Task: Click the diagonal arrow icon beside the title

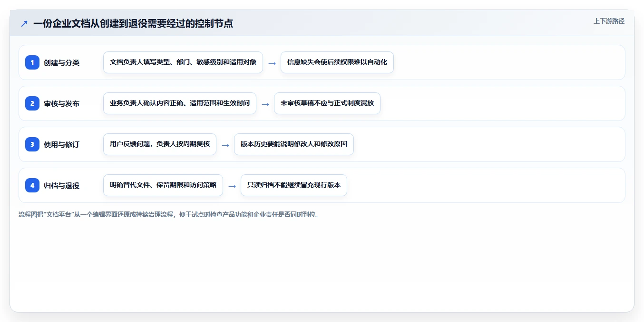Action: [24, 23]
